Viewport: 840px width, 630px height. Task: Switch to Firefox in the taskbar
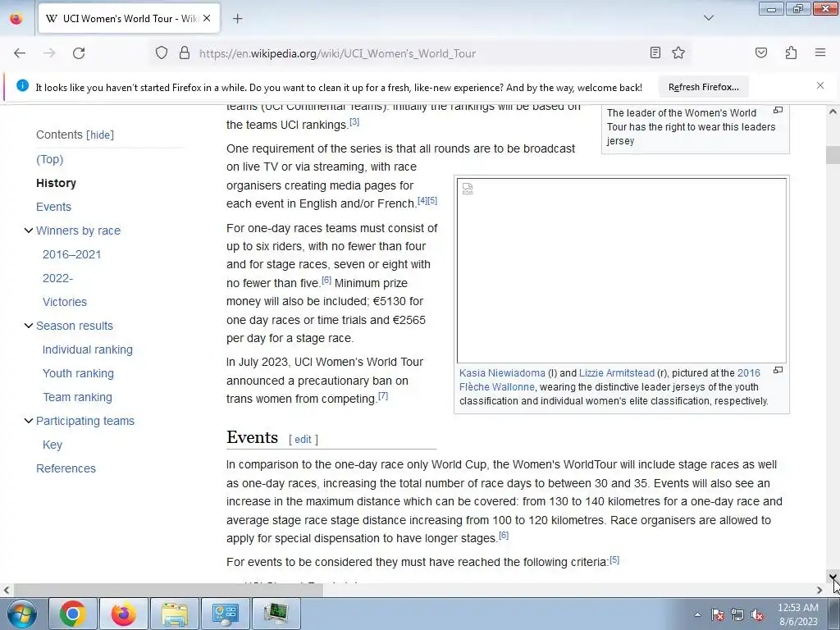coord(124,614)
